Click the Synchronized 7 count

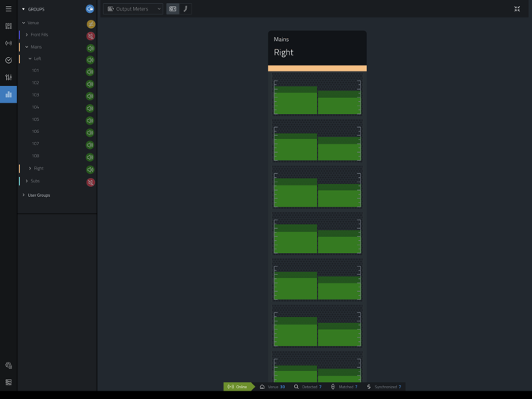coord(400,387)
